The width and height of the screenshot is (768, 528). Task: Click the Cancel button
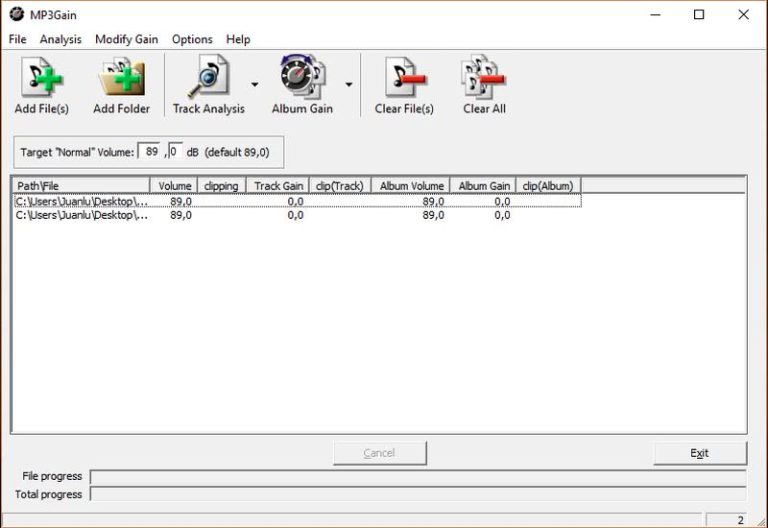(x=380, y=453)
